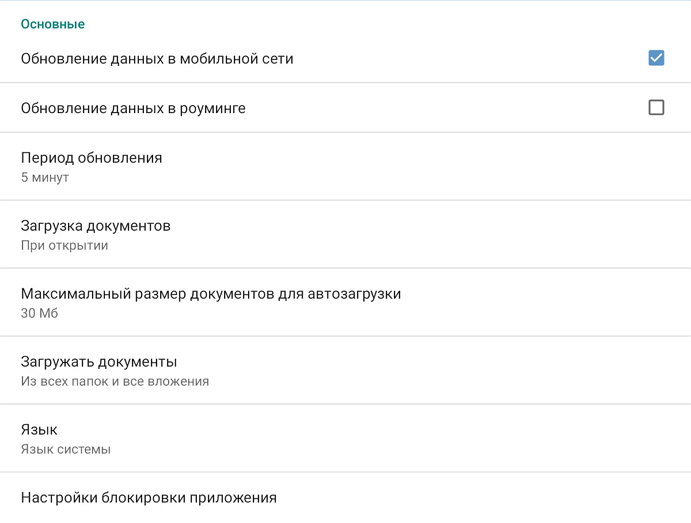Click the 'Язык системы' value
The image size is (691, 523).
tap(66, 450)
